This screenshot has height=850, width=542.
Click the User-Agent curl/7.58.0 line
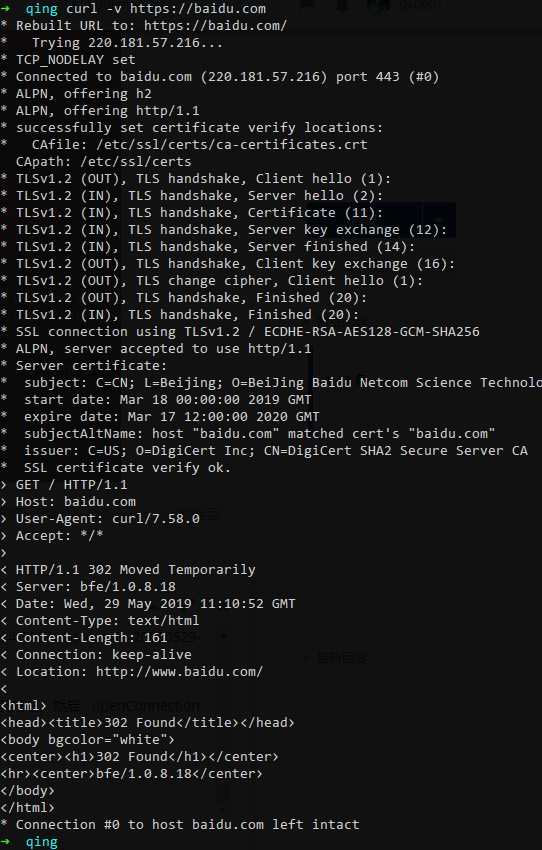108,518
